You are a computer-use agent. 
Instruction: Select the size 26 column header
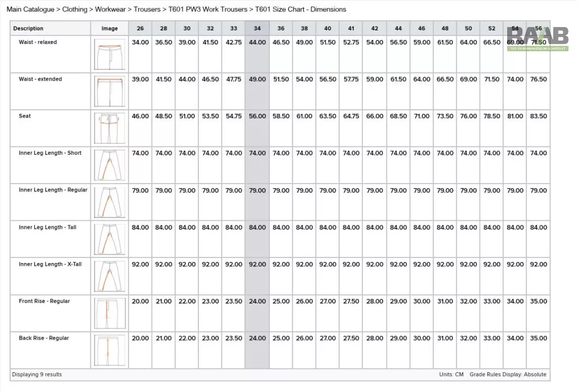(x=140, y=28)
